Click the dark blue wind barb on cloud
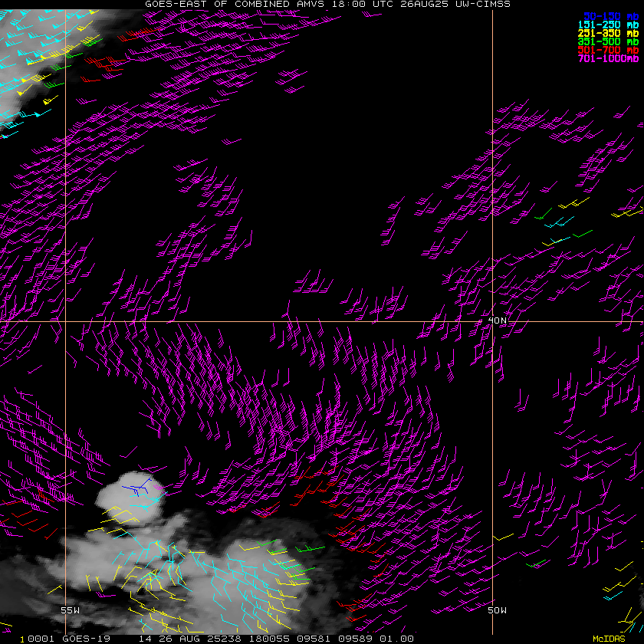Image resolution: width=644 pixels, height=644 pixels. pyautogui.click(x=137, y=487)
